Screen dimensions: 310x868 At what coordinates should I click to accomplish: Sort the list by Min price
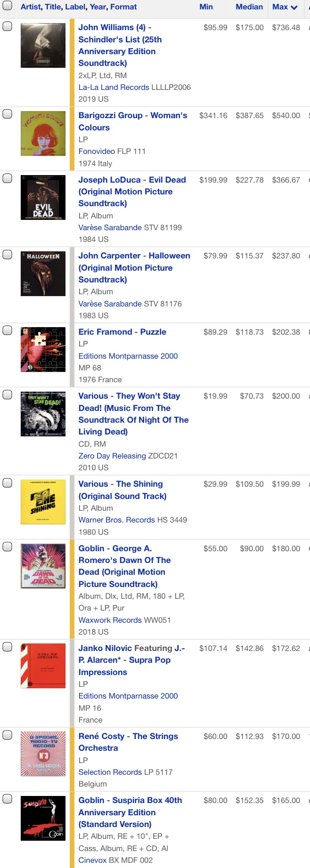[x=206, y=7]
